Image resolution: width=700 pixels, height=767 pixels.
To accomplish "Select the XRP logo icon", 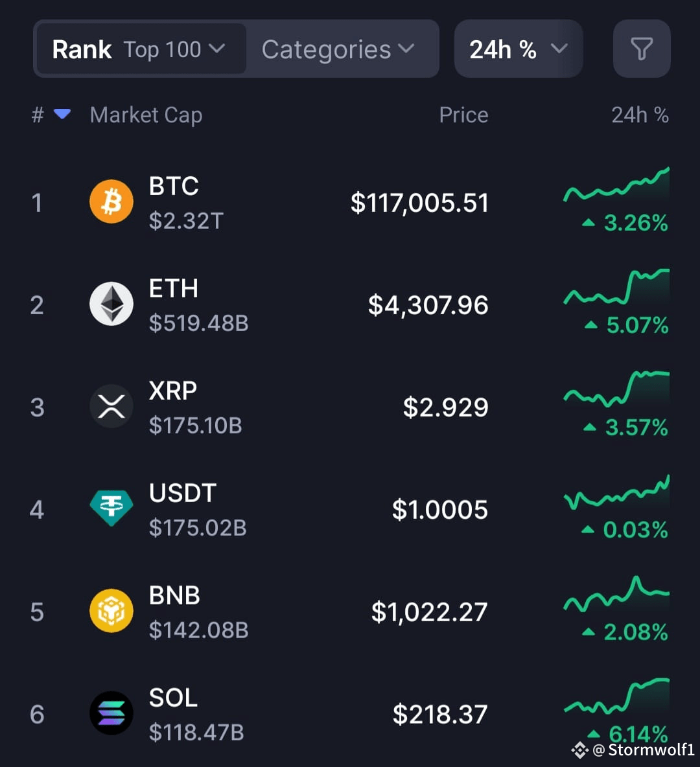I will point(111,406).
